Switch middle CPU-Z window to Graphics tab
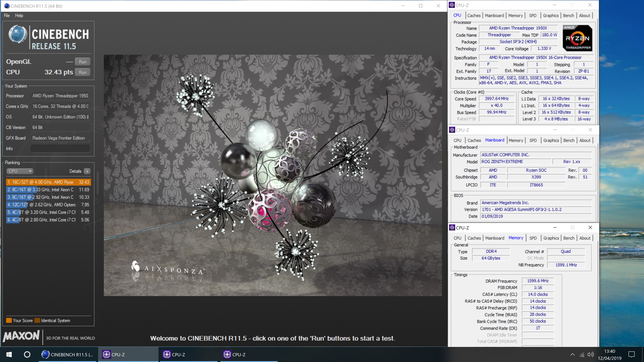This screenshot has height=362, width=644. 551,140
